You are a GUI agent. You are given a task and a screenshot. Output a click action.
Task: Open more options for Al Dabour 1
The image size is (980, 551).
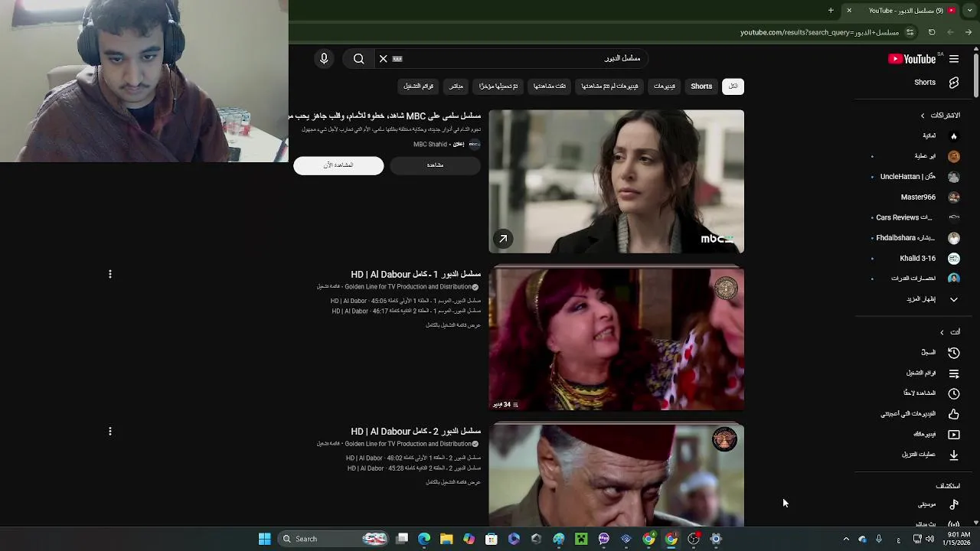point(110,274)
